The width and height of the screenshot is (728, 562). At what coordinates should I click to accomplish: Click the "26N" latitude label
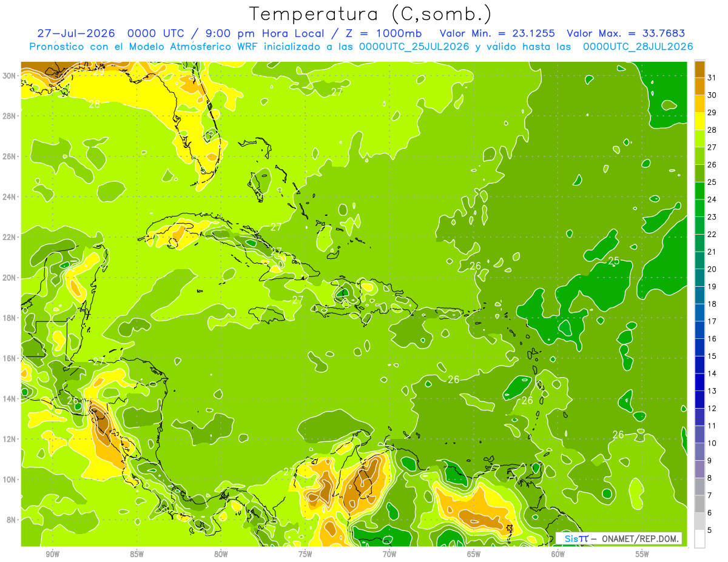10,156
